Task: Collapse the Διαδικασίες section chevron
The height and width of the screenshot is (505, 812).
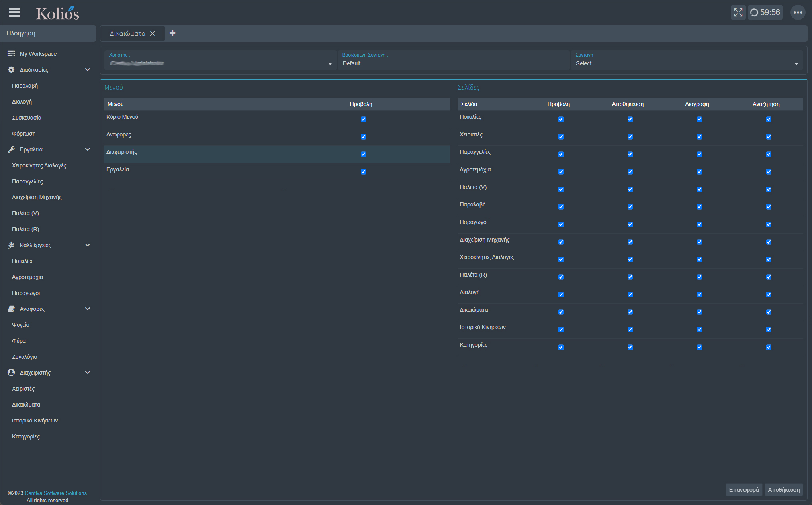Action: (88, 69)
